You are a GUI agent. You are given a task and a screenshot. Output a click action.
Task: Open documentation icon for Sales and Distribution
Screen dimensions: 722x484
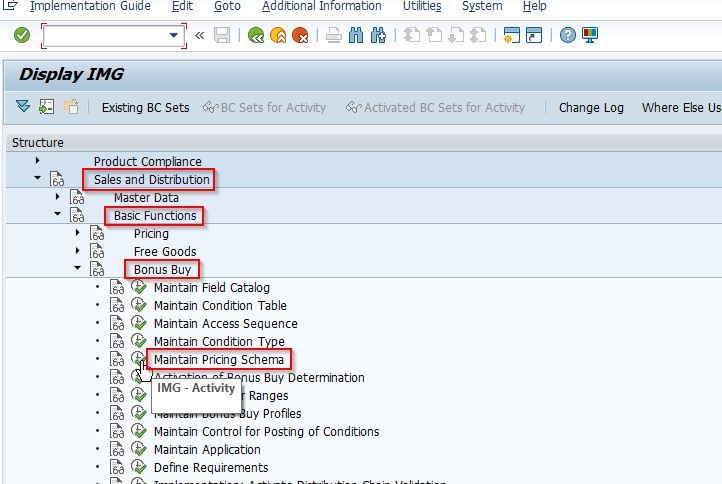[x=57, y=179]
